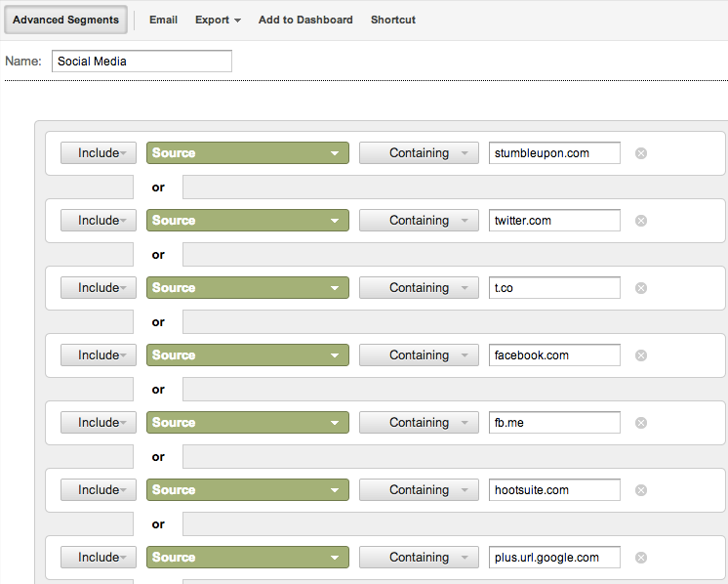Image resolution: width=728 pixels, height=584 pixels.
Task: Open Containing dropdown for plus.url.google.com
Action: [x=419, y=557]
